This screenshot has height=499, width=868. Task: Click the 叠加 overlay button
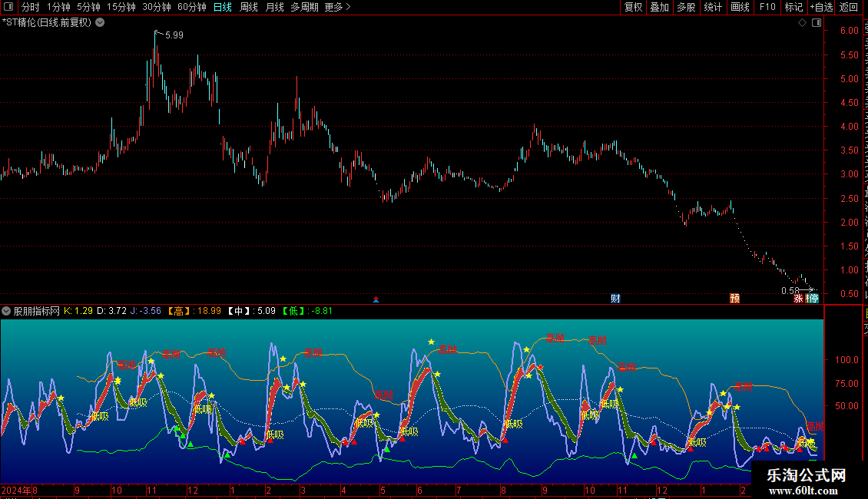pos(659,7)
